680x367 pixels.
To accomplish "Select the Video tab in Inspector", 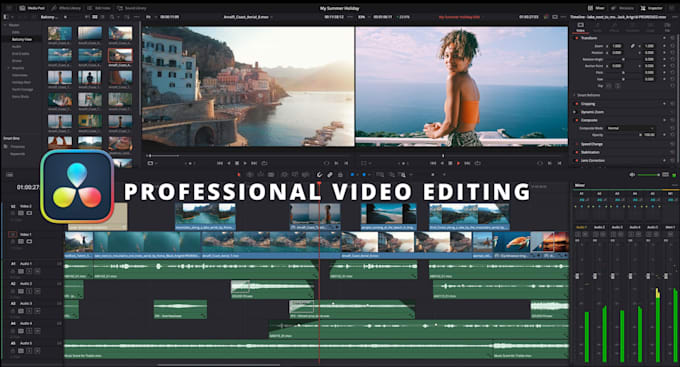I will pos(580,27).
